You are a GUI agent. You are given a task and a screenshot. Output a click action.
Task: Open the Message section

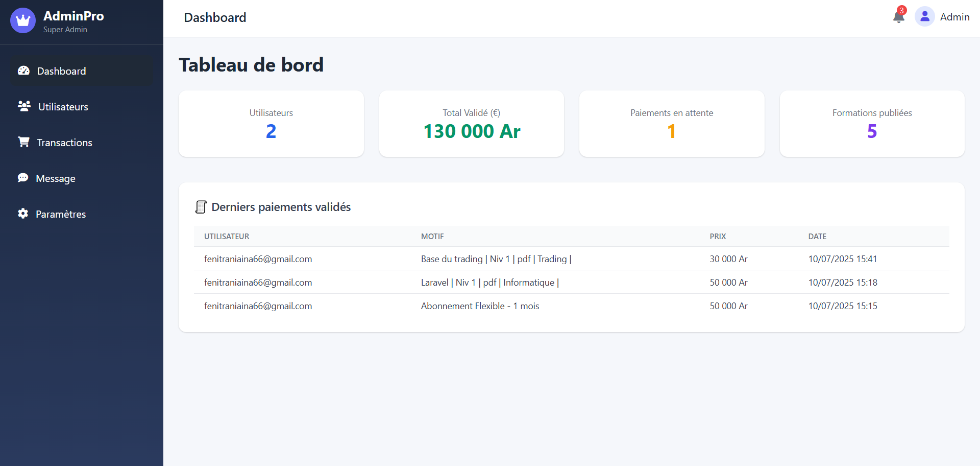(x=56, y=178)
